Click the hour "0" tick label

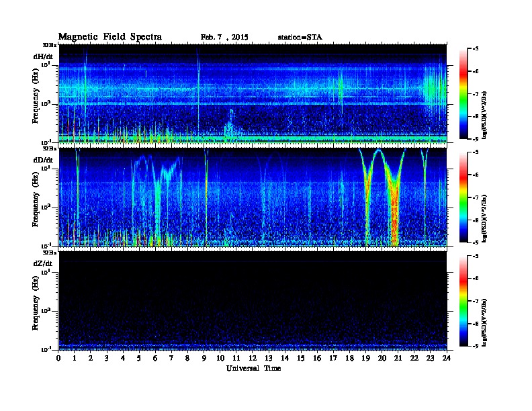[x=58, y=358]
